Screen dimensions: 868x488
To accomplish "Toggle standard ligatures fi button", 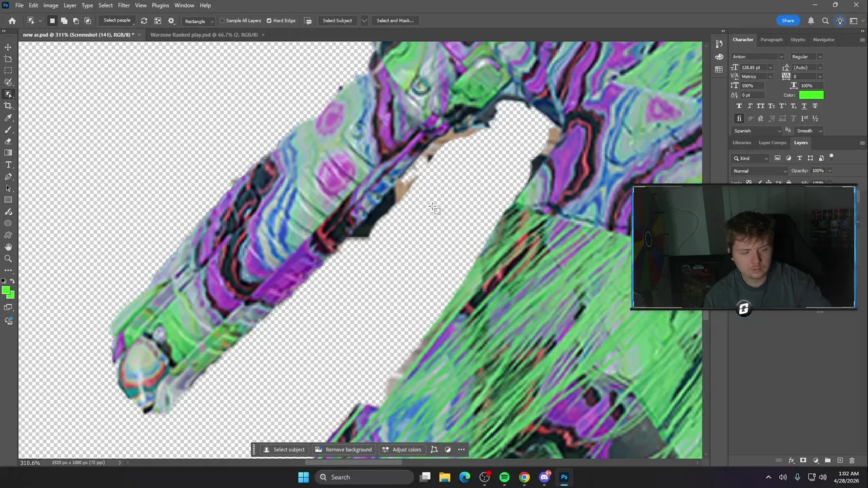I will [x=739, y=119].
